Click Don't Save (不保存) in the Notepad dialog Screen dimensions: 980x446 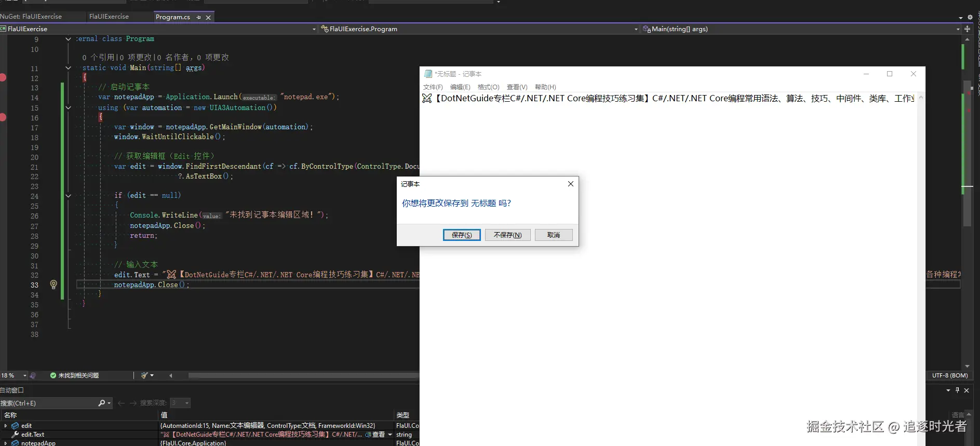coord(507,235)
